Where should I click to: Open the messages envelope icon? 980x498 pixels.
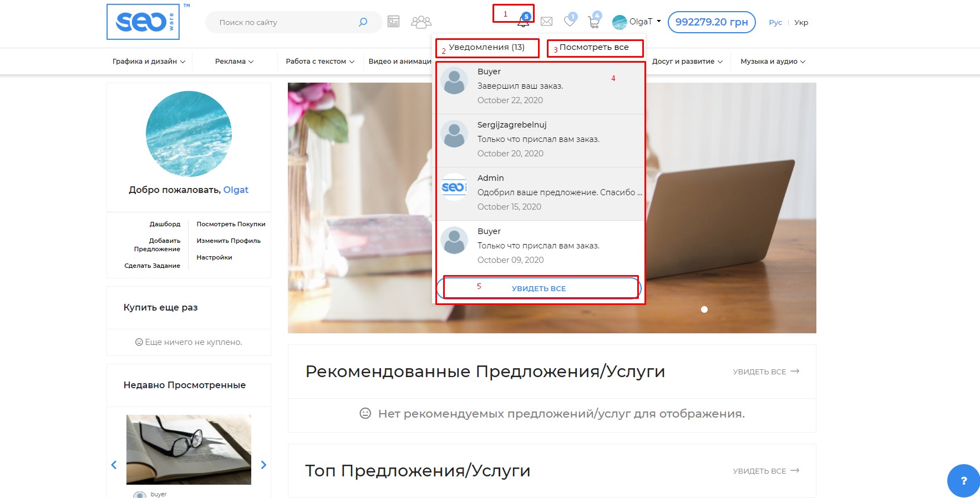[546, 22]
